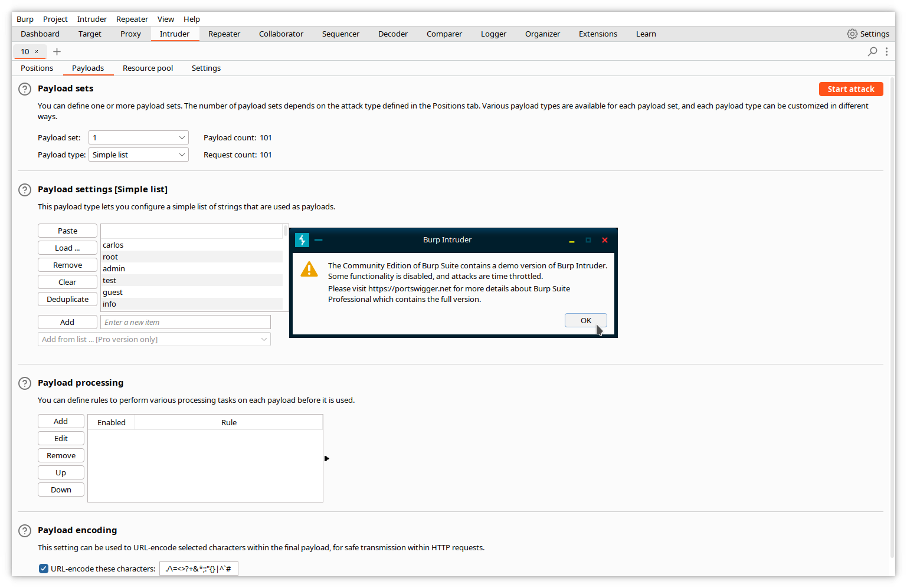Click the Enter a new item field

[185, 323]
